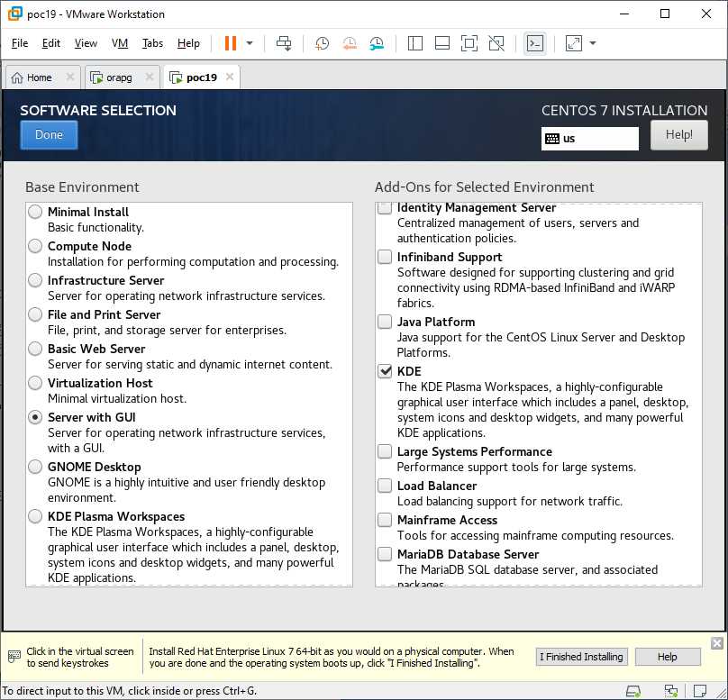
Task: Click the keyboard icon beside us
Action: click(x=552, y=139)
